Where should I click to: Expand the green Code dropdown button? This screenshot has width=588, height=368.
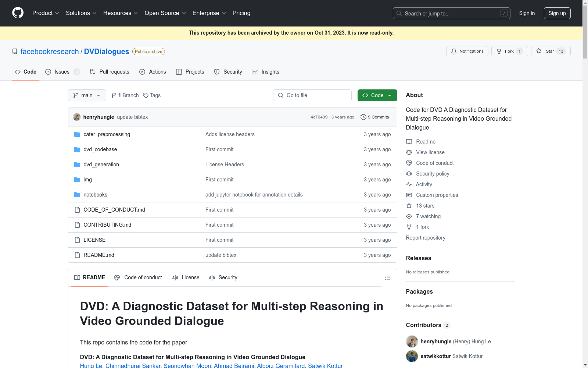pos(377,95)
